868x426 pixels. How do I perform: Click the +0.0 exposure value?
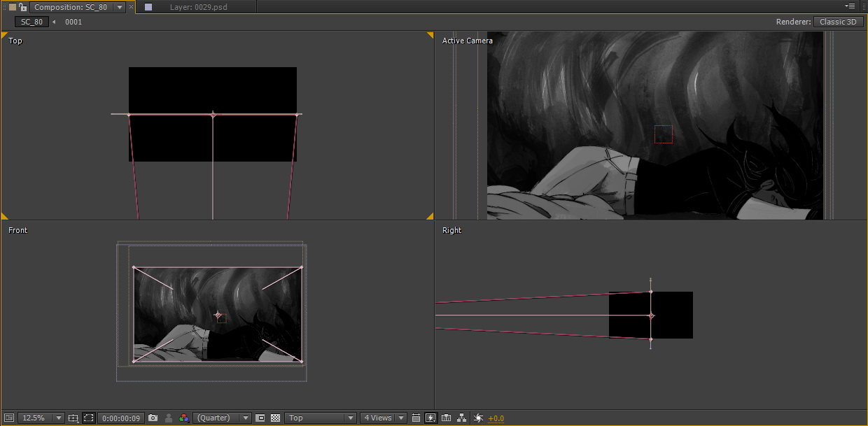click(x=496, y=418)
